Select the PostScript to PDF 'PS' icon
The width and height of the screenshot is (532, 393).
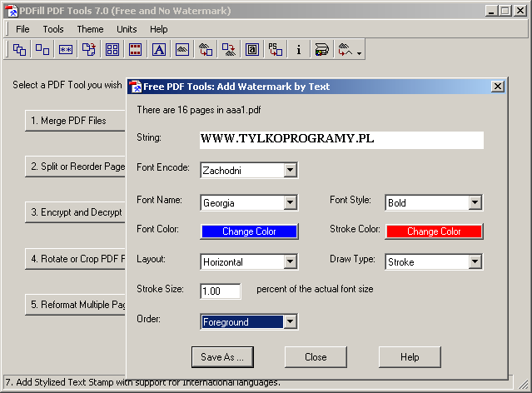tap(276, 50)
